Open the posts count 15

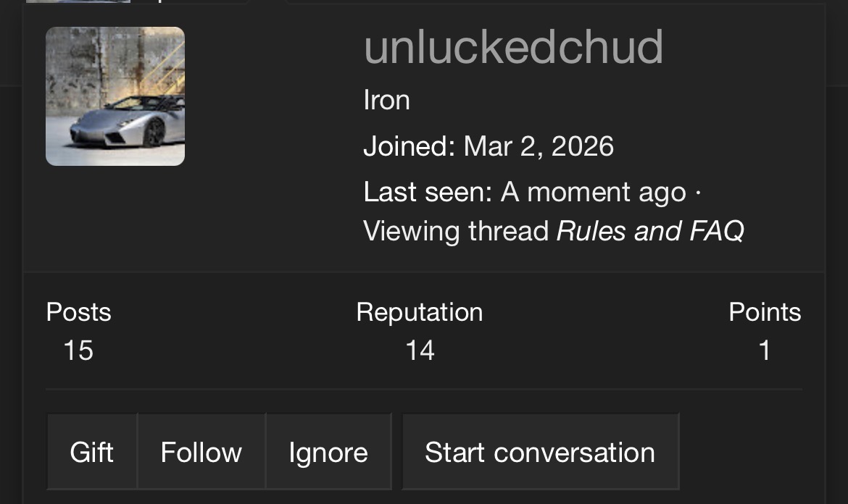tap(78, 350)
